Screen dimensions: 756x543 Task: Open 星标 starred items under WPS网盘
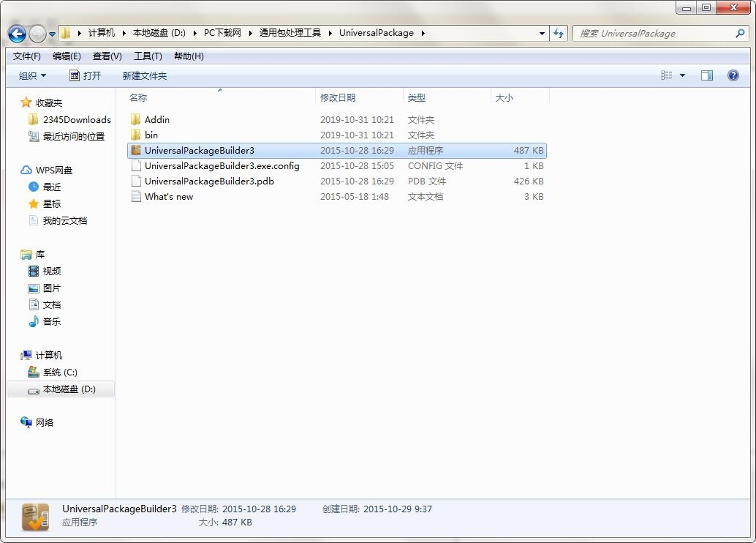tap(45, 203)
